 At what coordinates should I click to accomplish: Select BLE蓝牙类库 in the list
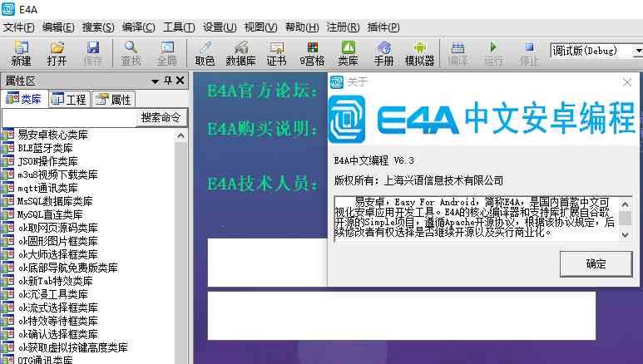click(x=45, y=148)
